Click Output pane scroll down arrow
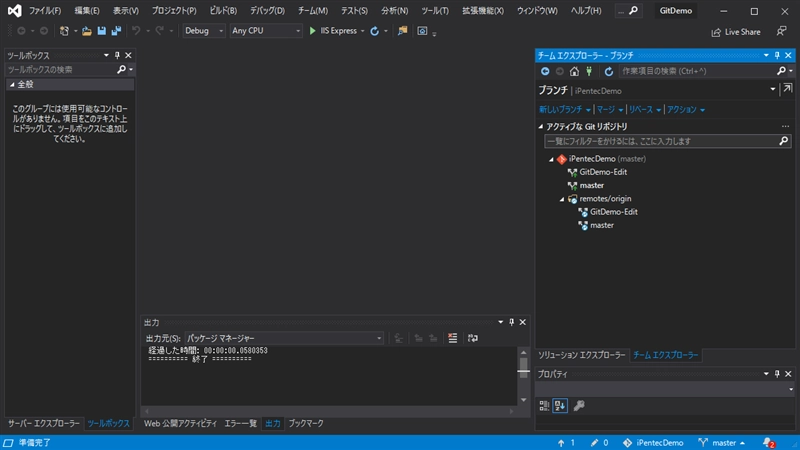 [x=523, y=400]
